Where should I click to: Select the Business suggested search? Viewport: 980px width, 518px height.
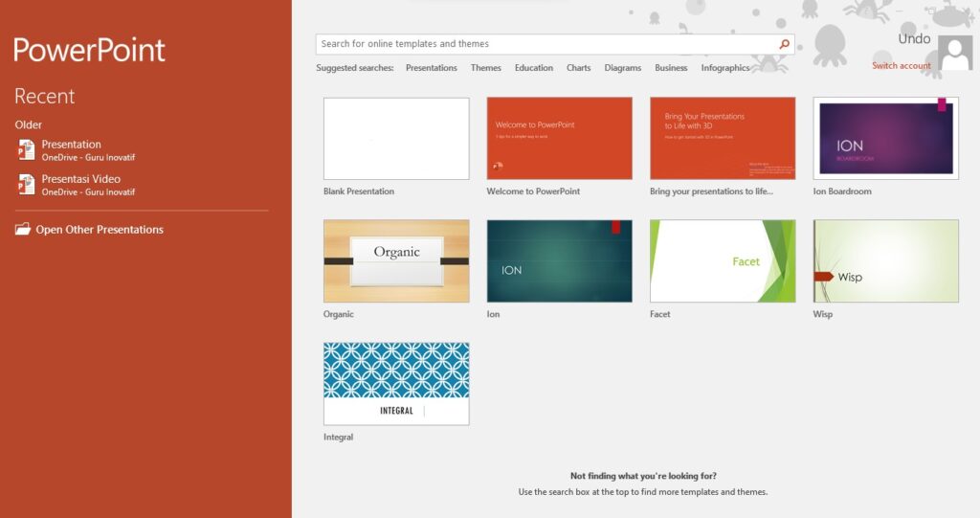tap(671, 68)
